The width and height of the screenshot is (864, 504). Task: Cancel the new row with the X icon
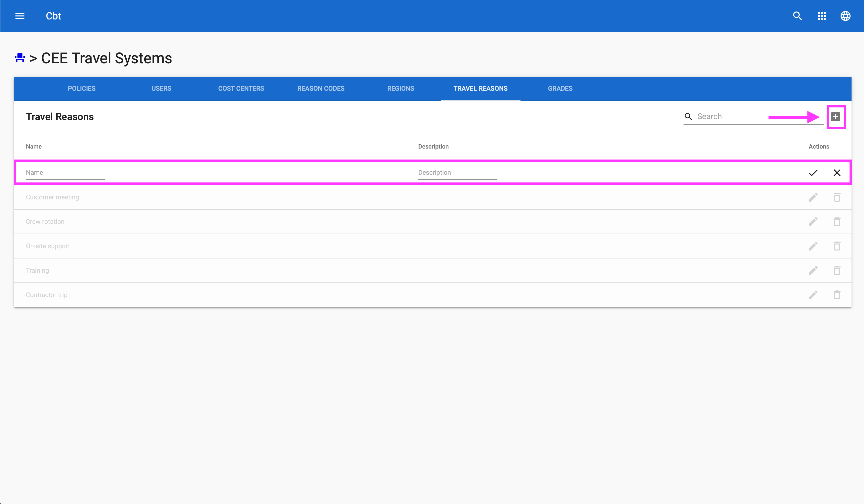point(837,172)
